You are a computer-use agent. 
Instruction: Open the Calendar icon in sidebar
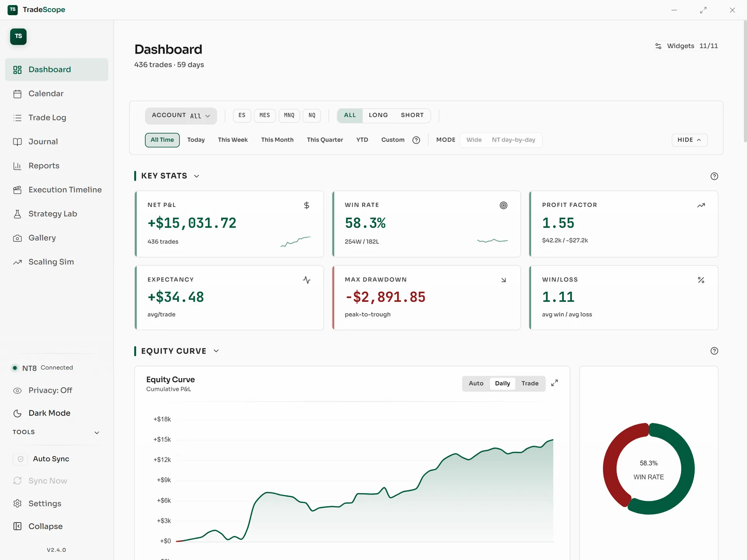click(17, 94)
